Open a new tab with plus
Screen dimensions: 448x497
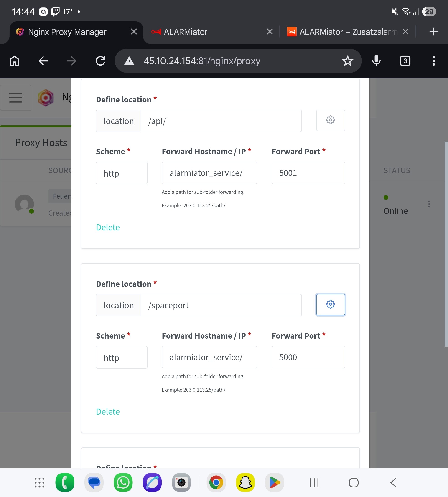pos(433,31)
